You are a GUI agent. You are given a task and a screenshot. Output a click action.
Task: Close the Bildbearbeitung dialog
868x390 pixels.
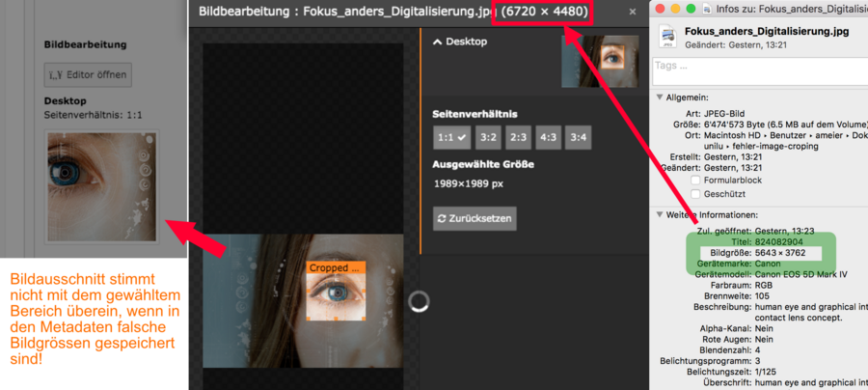tap(632, 12)
